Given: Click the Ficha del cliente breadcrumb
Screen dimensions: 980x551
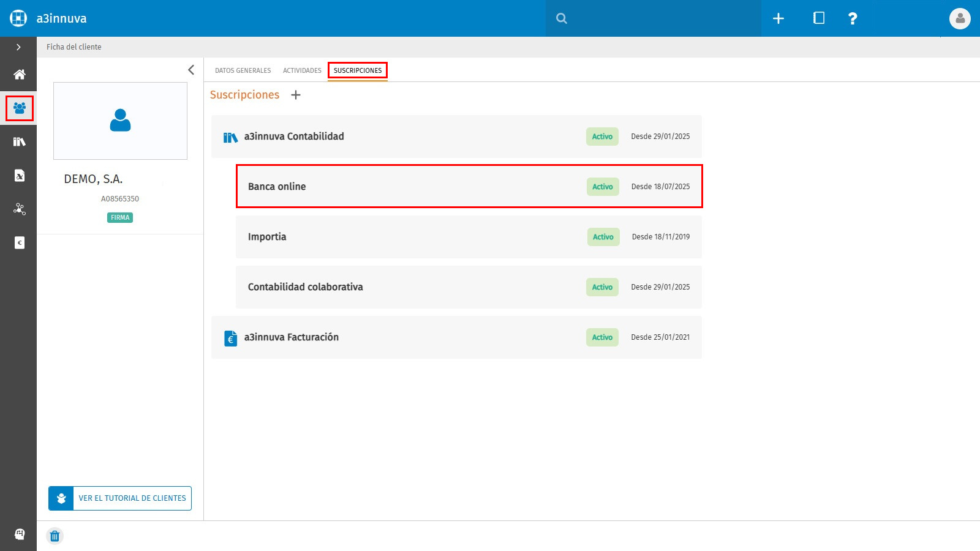Looking at the screenshot, I should tap(74, 47).
